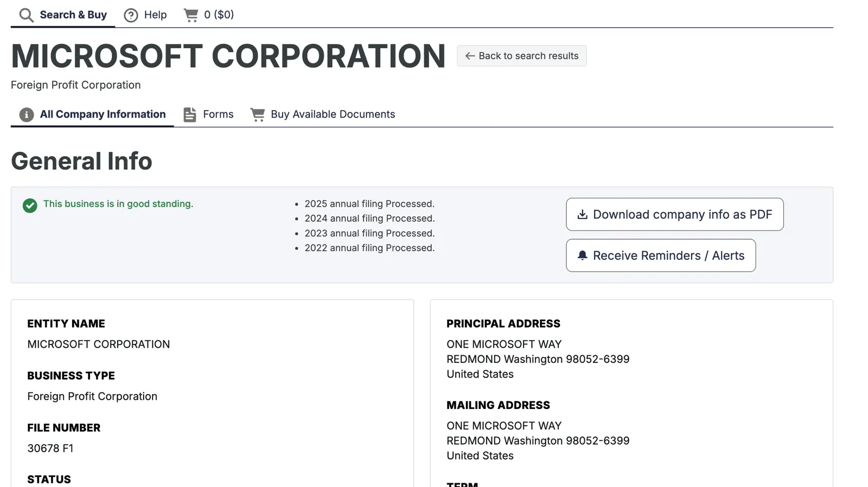Click United States under Principal Address
868x487 pixels.
pyautogui.click(x=480, y=374)
